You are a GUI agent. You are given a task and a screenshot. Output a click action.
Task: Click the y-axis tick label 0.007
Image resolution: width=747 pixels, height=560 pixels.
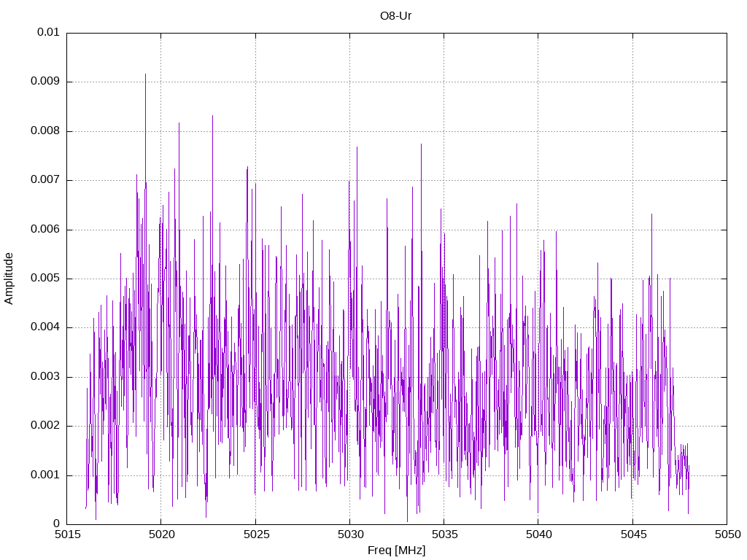[x=45, y=180]
